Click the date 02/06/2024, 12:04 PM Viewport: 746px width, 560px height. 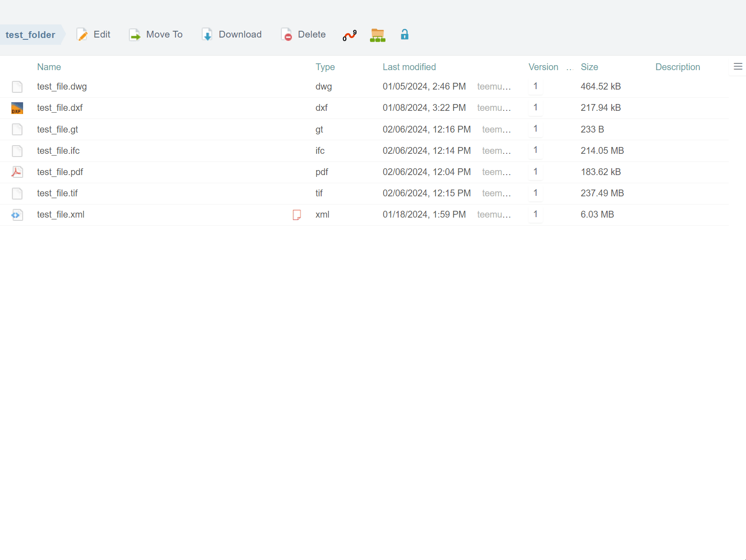coord(427,172)
